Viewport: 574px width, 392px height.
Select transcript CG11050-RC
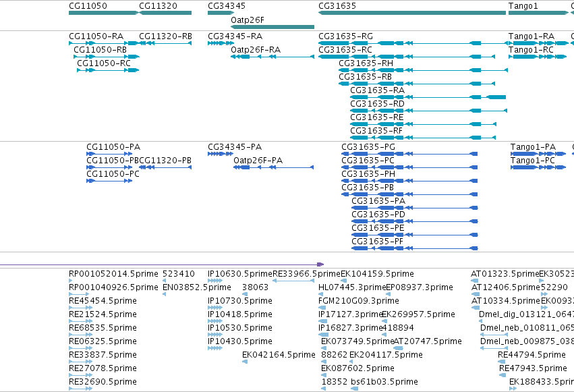pyautogui.click(x=108, y=70)
